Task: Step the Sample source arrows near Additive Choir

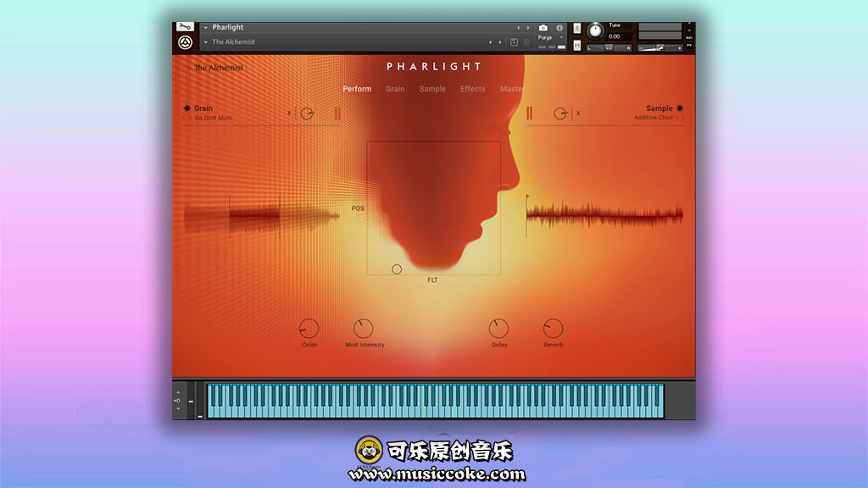Action: 680,118
